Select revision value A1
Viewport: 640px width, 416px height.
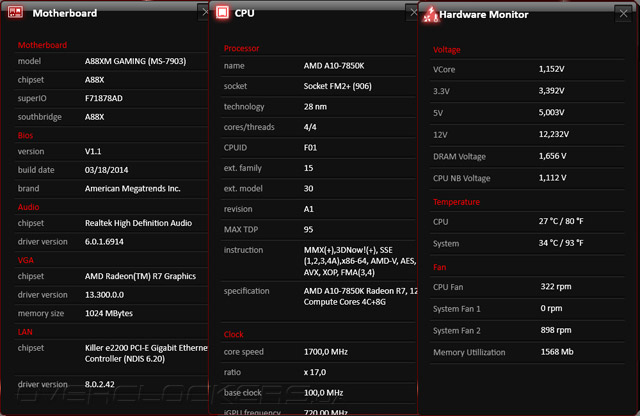(x=308, y=209)
